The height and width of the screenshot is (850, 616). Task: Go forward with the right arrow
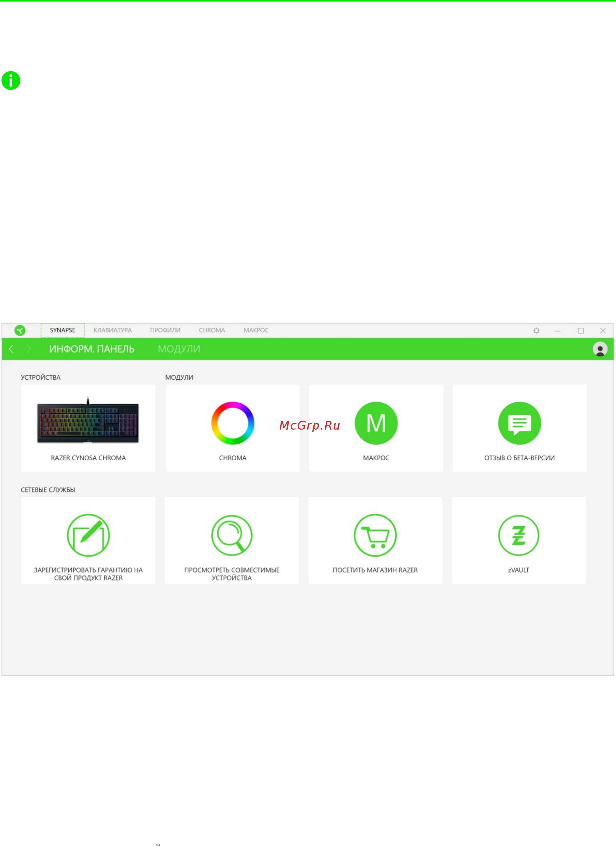click(29, 349)
